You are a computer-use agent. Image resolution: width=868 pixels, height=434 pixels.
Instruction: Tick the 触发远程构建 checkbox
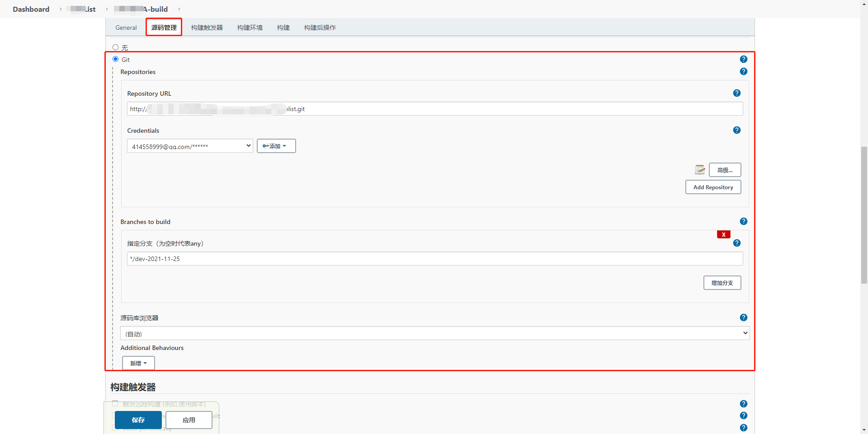pos(115,404)
